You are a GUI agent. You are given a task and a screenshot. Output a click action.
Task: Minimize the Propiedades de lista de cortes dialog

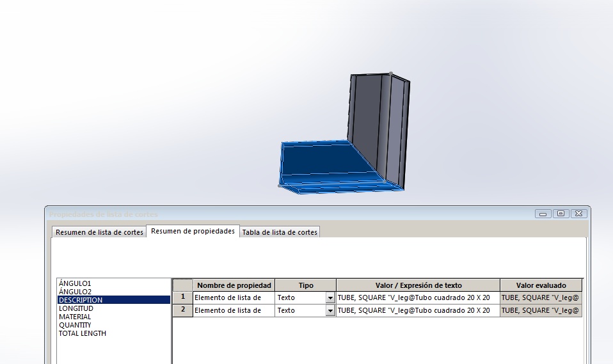coord(543,214)
